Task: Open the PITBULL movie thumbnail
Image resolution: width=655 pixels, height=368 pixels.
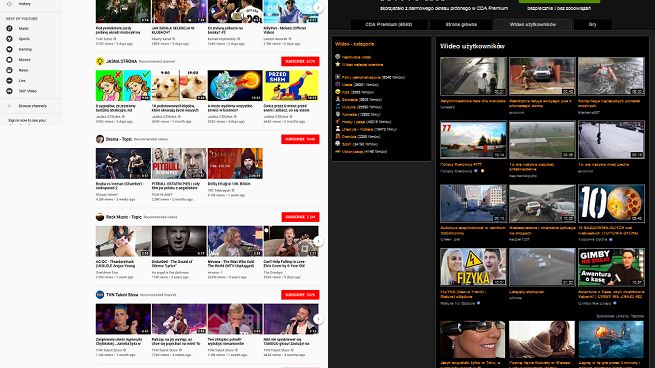Action: [x=179, y=163]
